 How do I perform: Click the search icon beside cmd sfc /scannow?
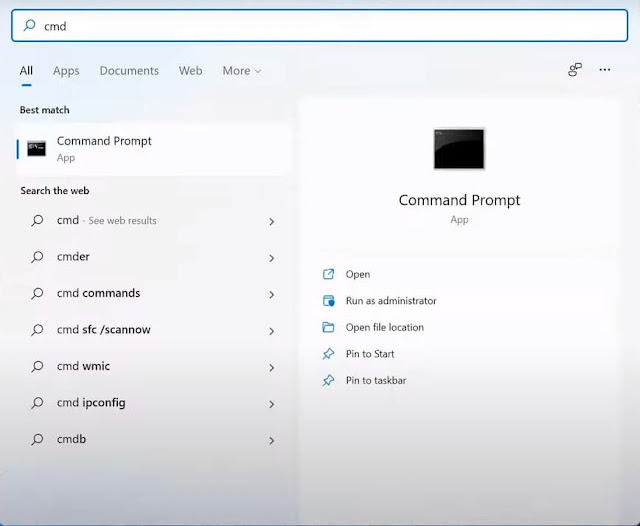pyautogui.click(x=37, y=330)
